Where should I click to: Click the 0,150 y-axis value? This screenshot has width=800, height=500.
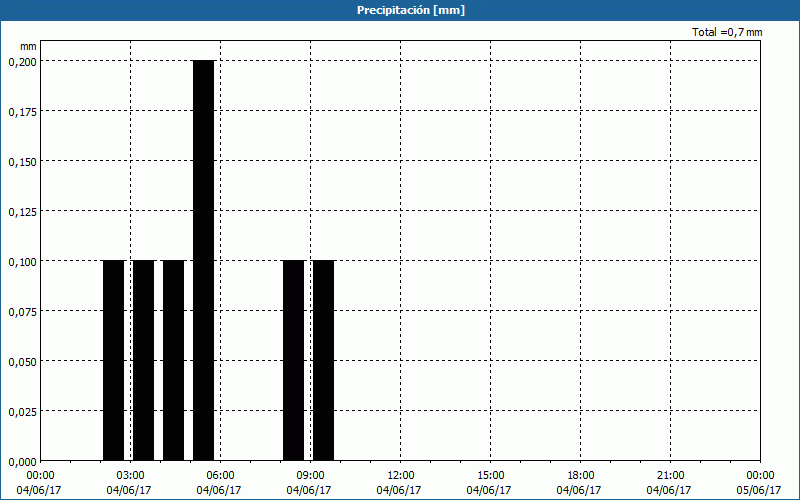[x=22, y=162]
